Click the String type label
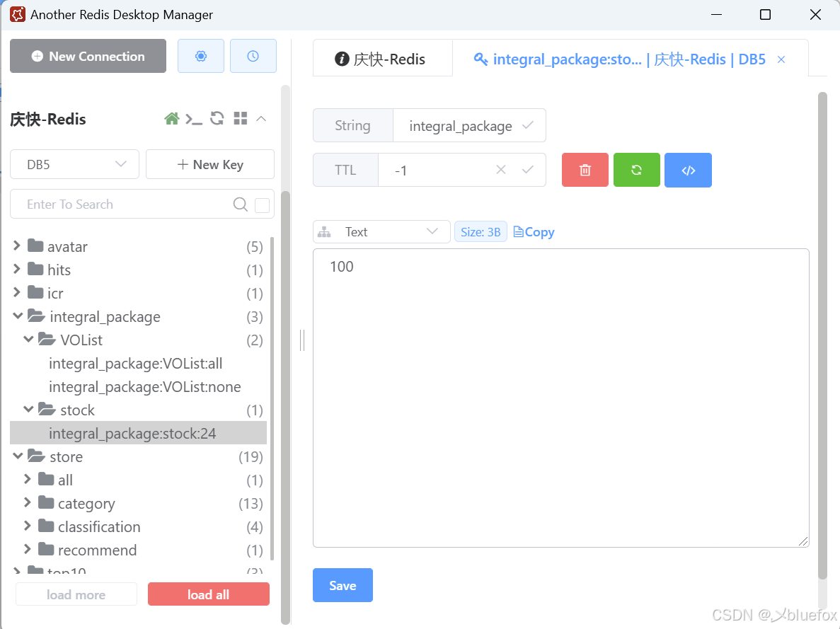This screenshot has height=629, width=840. [x=352, y=125]
